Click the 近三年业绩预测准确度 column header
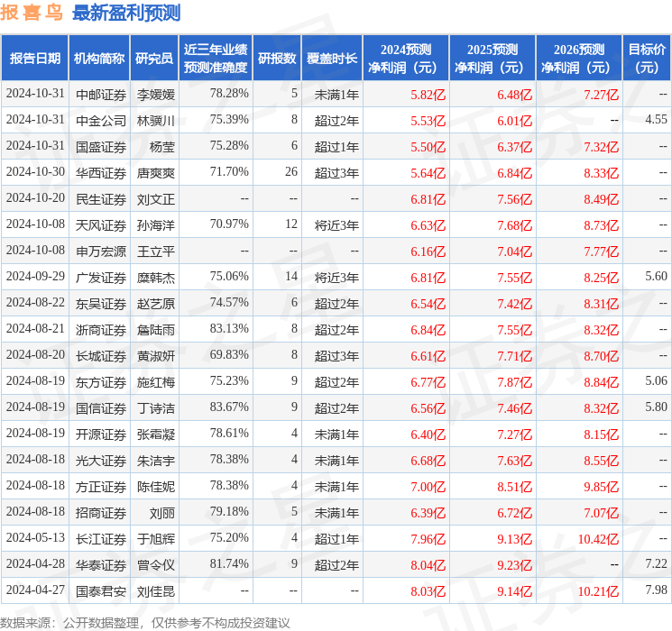The height and width of the screenshot is (631, 672). pos(216,59)
